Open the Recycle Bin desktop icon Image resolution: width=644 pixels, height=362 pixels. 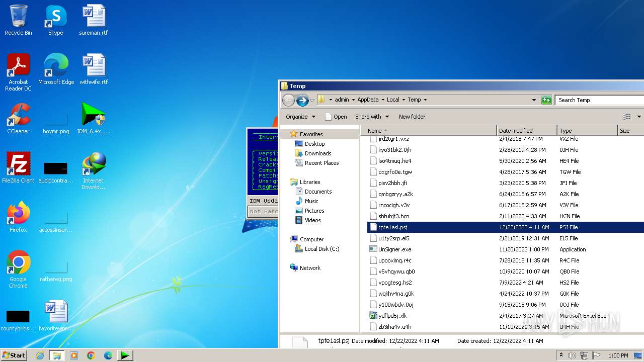coord(18,20)
